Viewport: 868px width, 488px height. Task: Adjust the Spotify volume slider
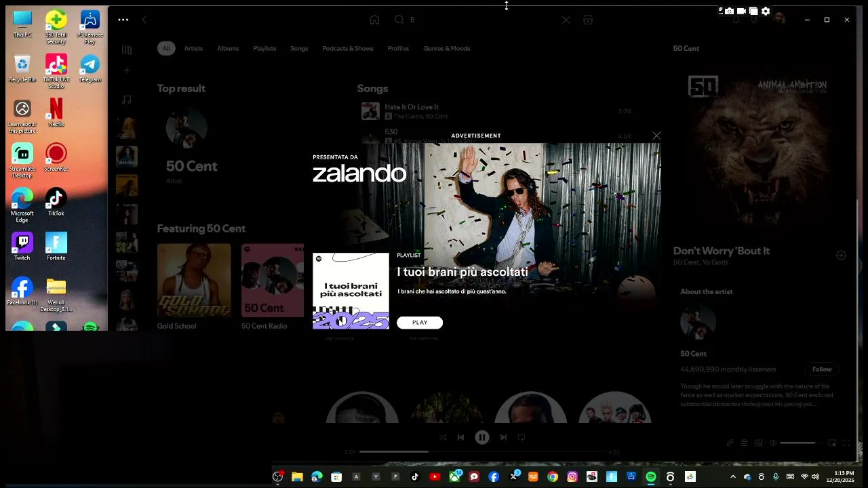click(802, 443)
